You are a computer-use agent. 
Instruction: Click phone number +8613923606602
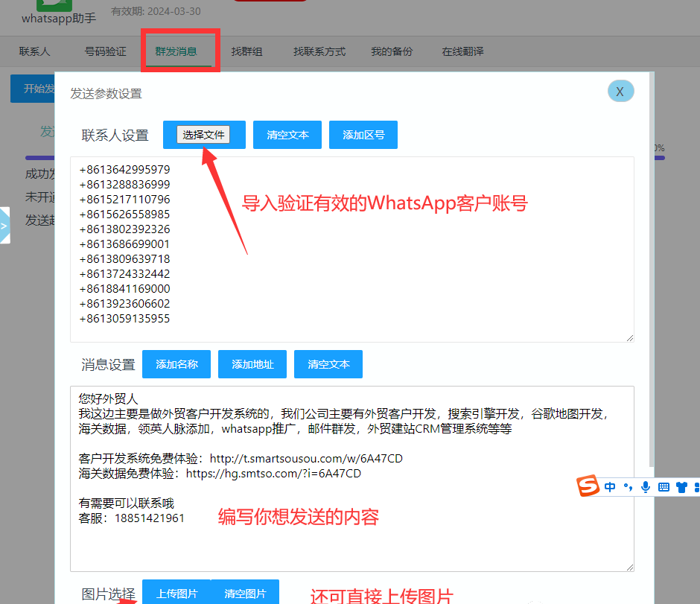coord(124,304)
